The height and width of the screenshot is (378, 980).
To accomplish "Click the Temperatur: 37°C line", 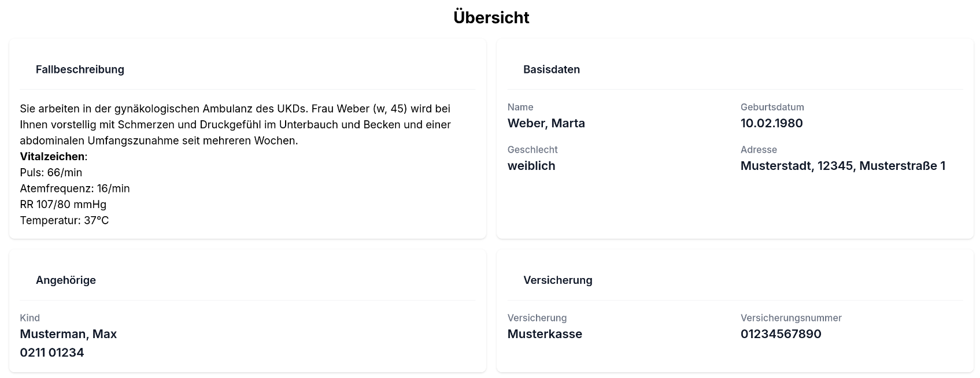I will (64, 220).
